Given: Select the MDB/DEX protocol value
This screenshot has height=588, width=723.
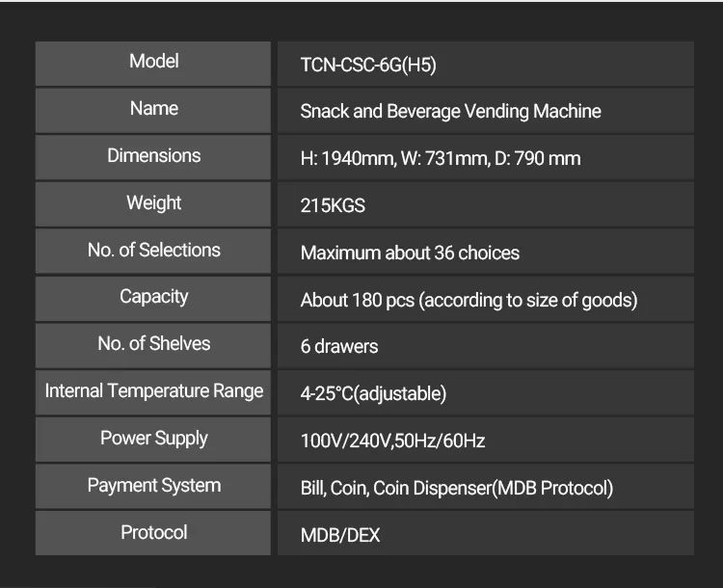Looking at the screenshot, I should pos(340,536).
